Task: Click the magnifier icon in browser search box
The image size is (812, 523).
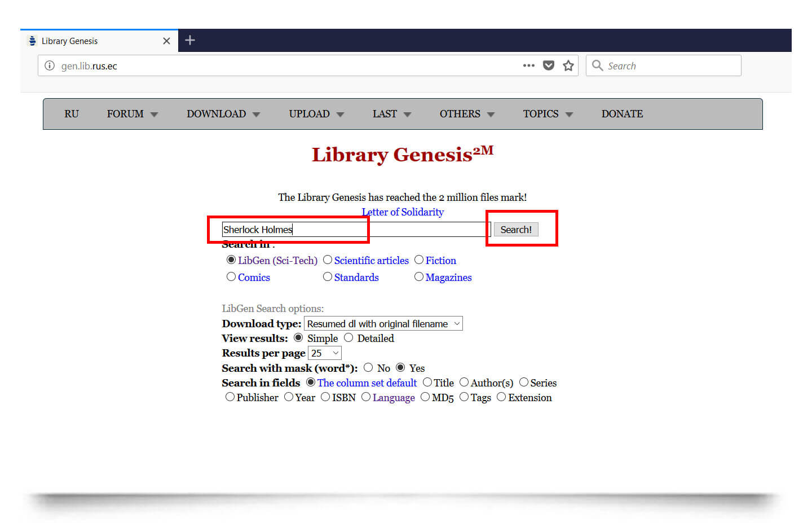Action: click(x=597, y=65)
